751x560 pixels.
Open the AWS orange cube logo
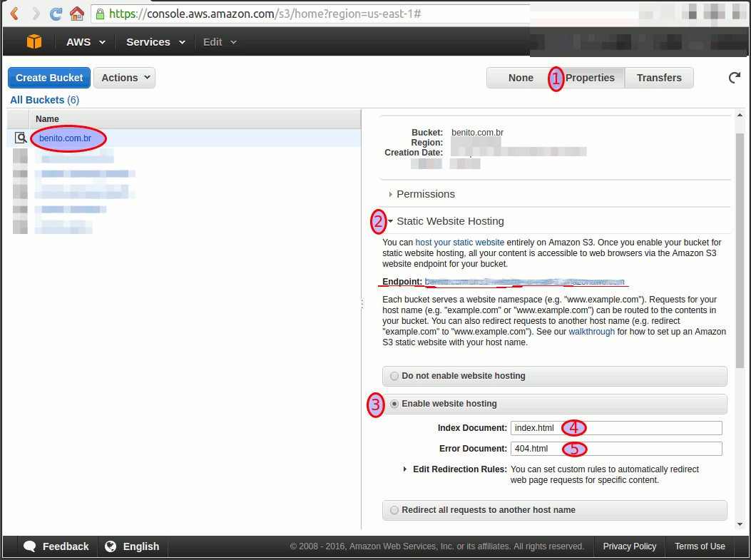pyautogui.click(x=34, y=41)
